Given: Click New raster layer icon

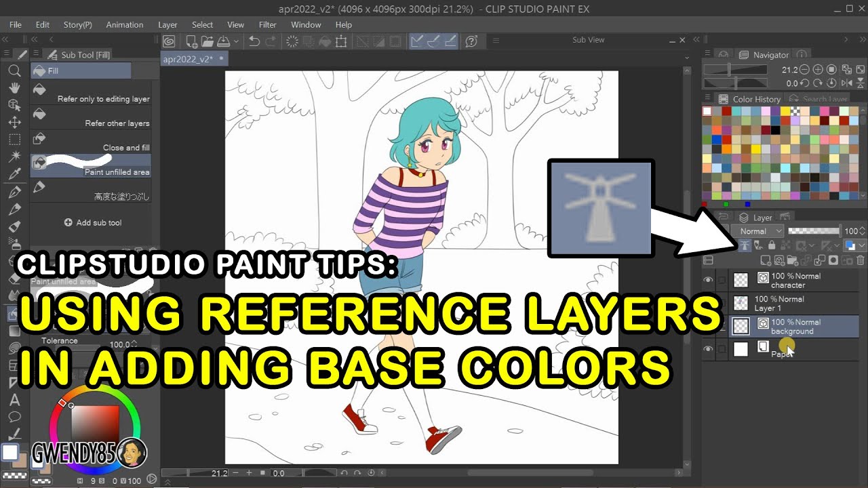Looking at the screenshot, I should (x=765, y=260).
